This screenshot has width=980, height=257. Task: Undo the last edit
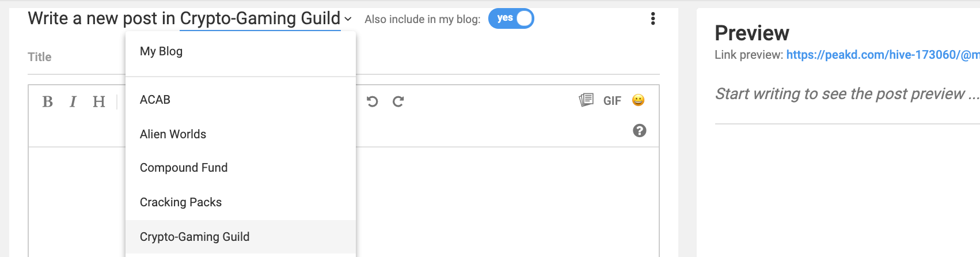(x=373, y=101)
